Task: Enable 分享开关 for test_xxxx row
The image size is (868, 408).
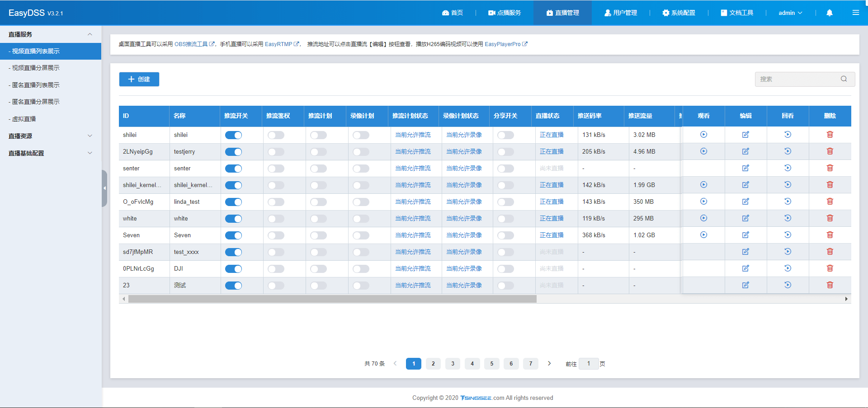Action: (x=505, y=252)
